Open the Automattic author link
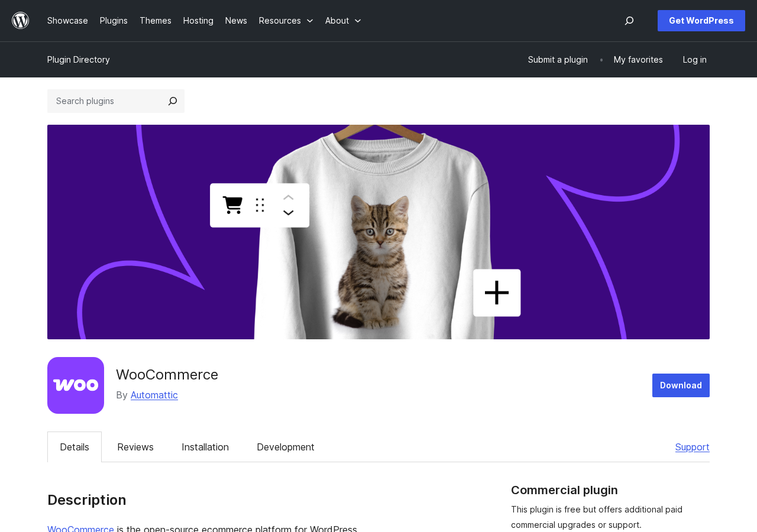757x532 pixels. point(154,395)
